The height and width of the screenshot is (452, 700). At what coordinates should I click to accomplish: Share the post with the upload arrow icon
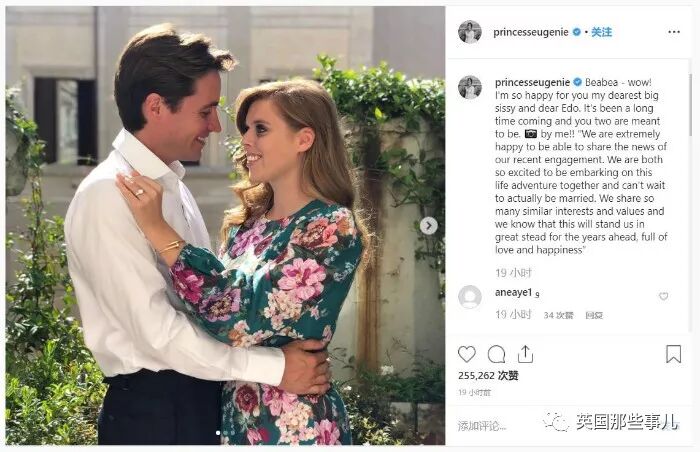[x=525, y=354]
